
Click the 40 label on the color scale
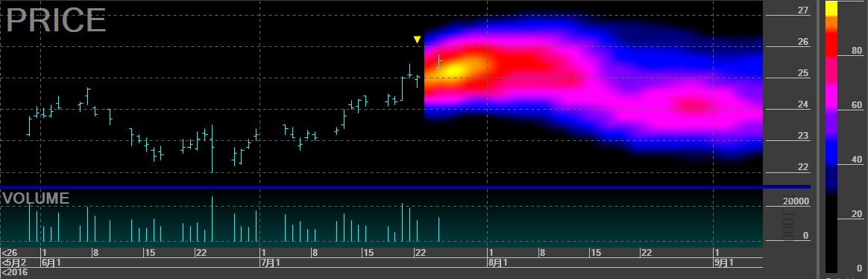pos(857,160)
